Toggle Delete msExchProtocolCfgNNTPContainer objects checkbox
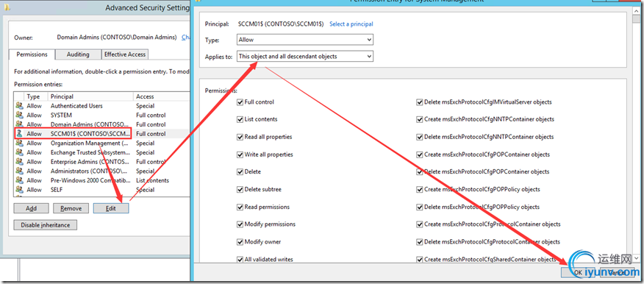The image size is (644, 284). coord(419,137)
